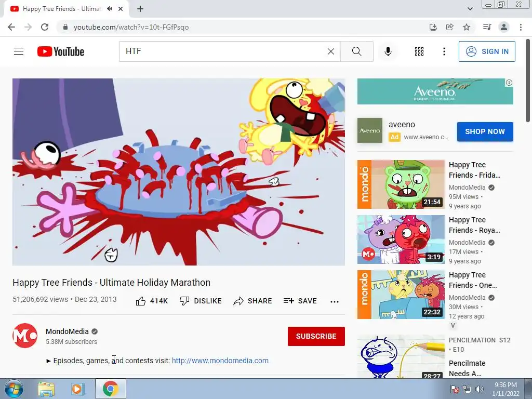
Task: Open the MondoMedia channel name link
Action: click(67, 331)
